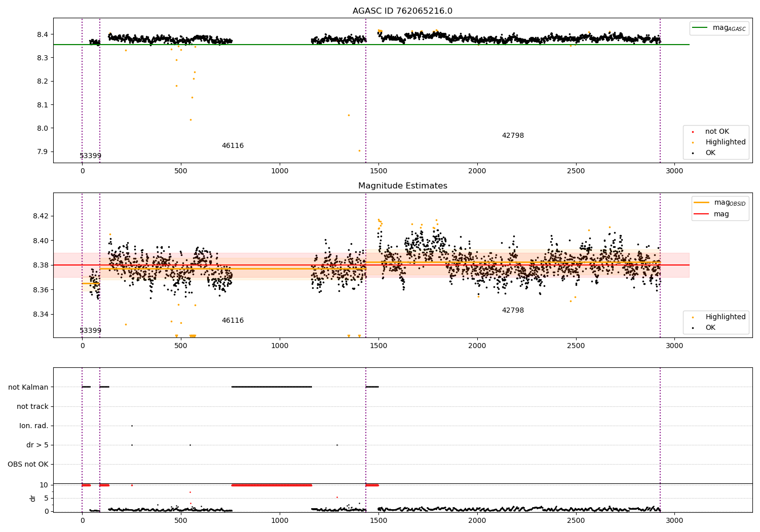The width and height of the screenshot is (760, 532).
Task: Click the '5' tick on the dr axis
Action: pos(47,499)
